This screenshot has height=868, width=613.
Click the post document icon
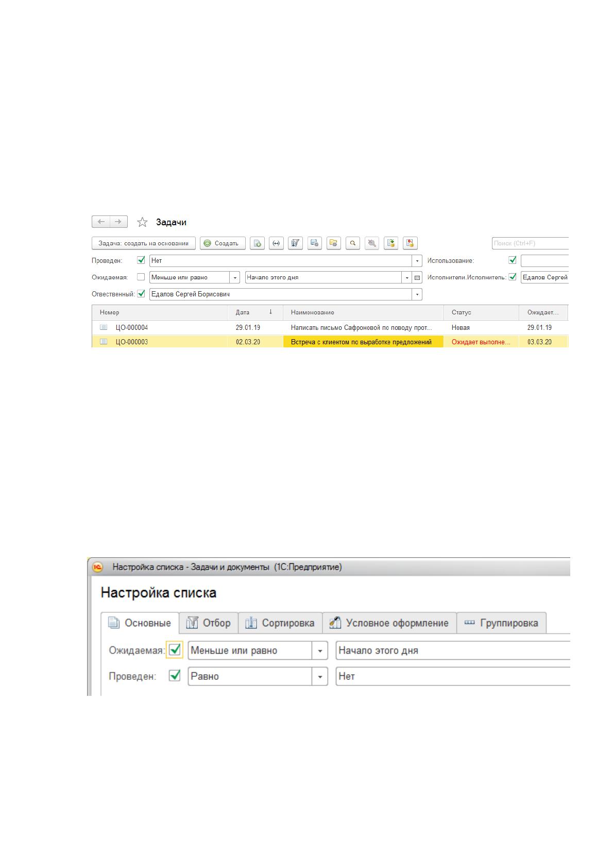(391, 243)
